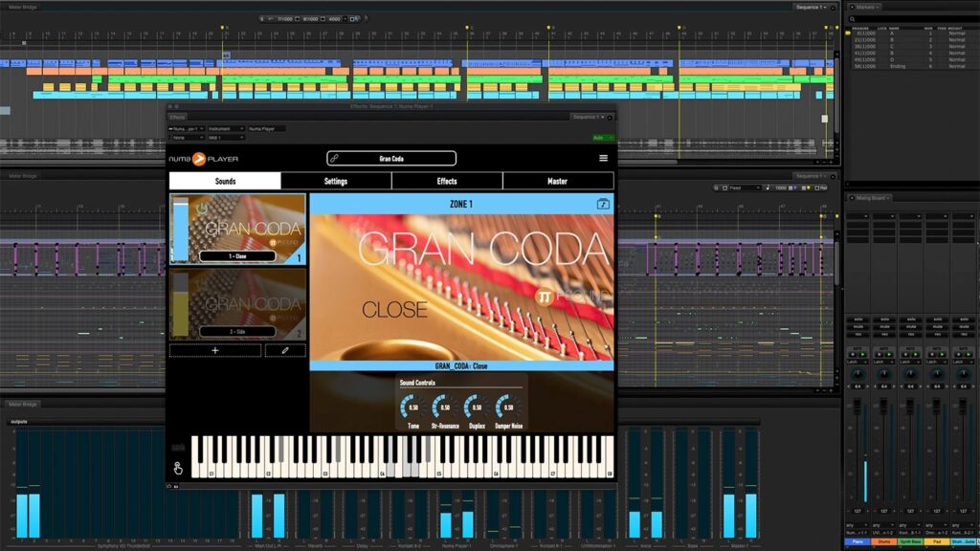Toggle the power icon on the 1 - Close zone
The image size is (980, 551).
(x=202, y=209)
